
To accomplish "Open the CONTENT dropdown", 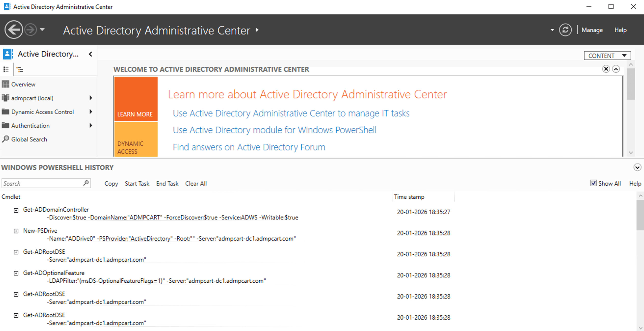I will [x=607, y=55].
